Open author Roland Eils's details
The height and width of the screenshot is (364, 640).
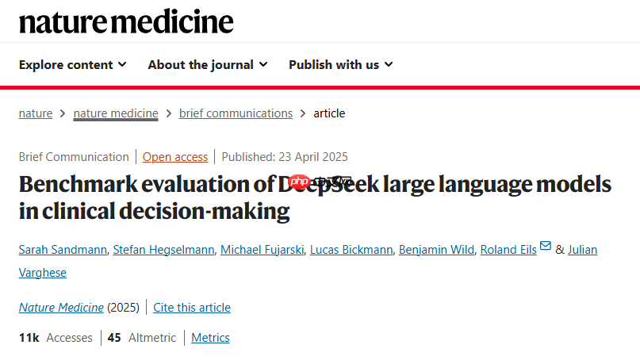[508, 250]
